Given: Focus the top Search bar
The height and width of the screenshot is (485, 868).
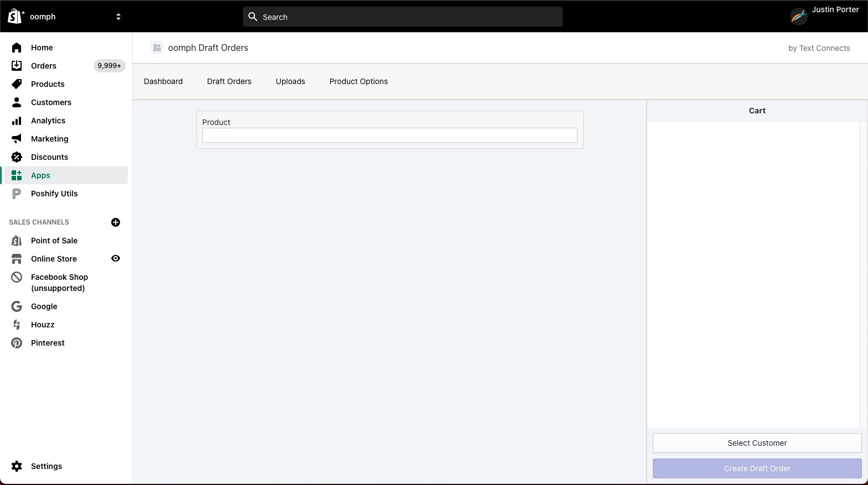Looking at the screenshot, I should point(402,17).
